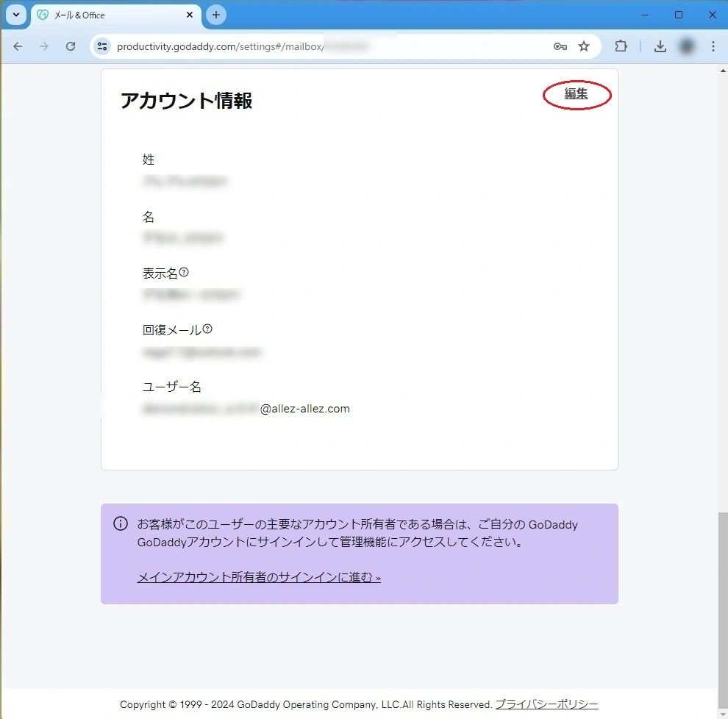This screenshot has height=719, width=728.
Task: Click the 編集 edit link
Action: 576,94
